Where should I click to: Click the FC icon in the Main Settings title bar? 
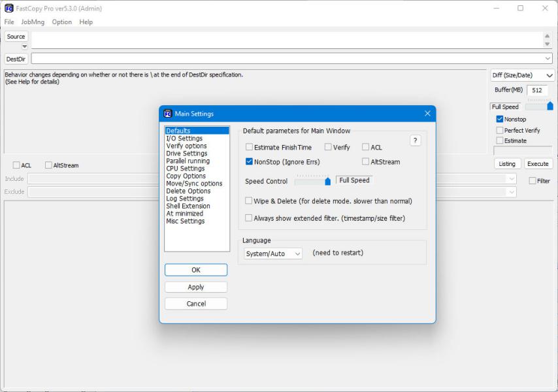(168, 114)
